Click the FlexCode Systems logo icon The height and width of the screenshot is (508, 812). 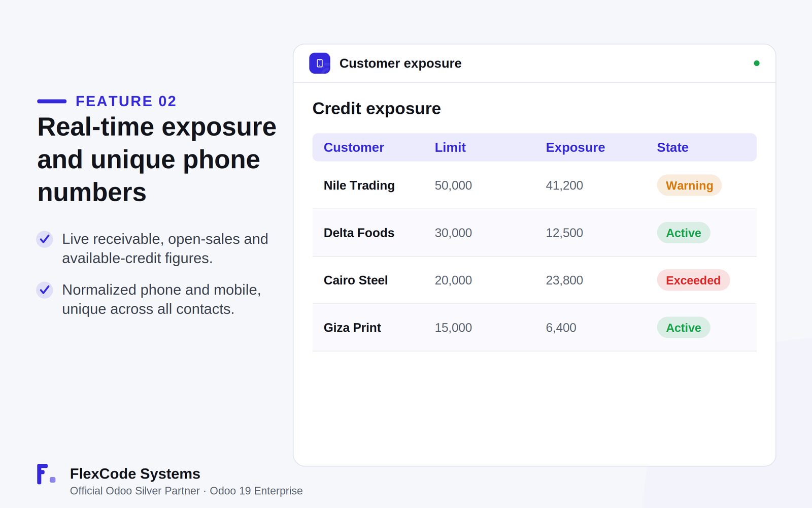click(x=46, y=474)
